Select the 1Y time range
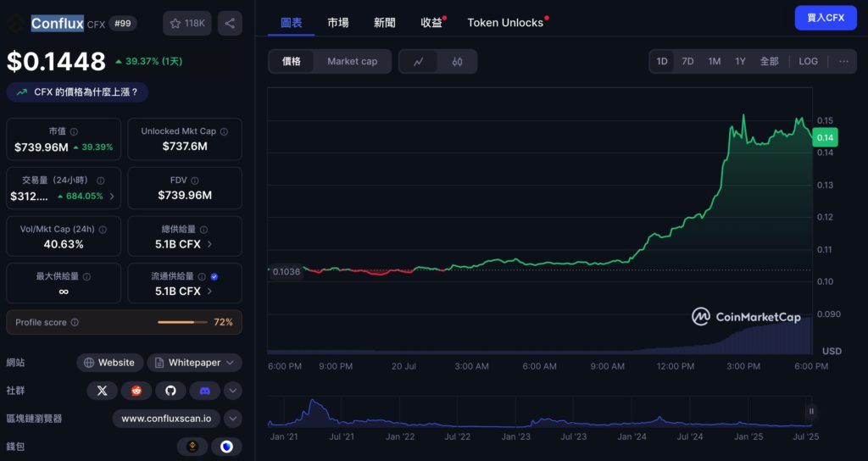Viewport: 868px width, 461px height. point(740,61)
